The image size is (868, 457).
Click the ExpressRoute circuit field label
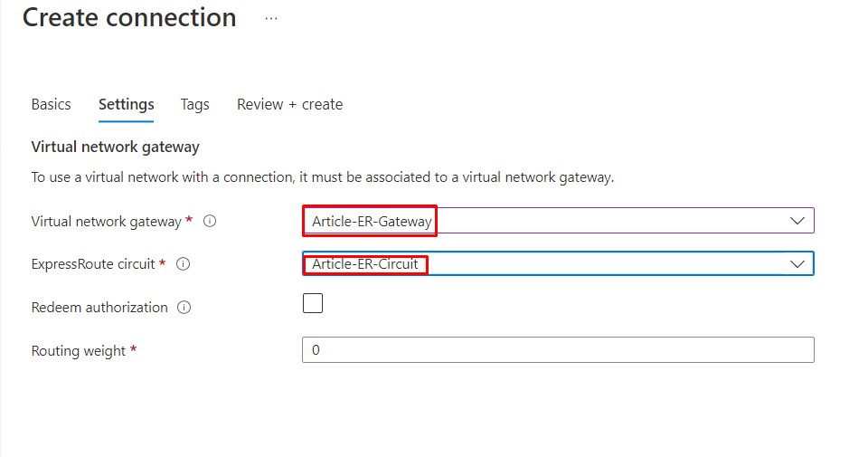coord(95,264)
